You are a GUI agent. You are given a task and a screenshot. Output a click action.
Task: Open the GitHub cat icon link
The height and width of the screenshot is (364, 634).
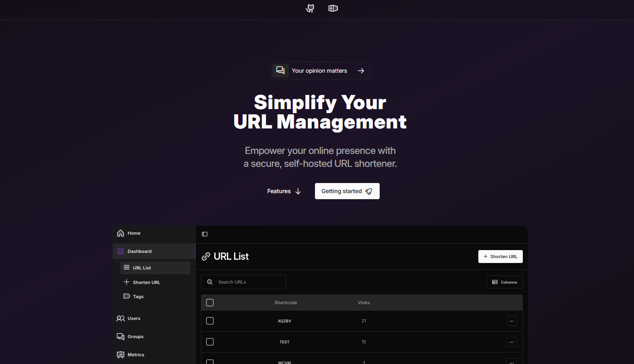coord(310,8)
